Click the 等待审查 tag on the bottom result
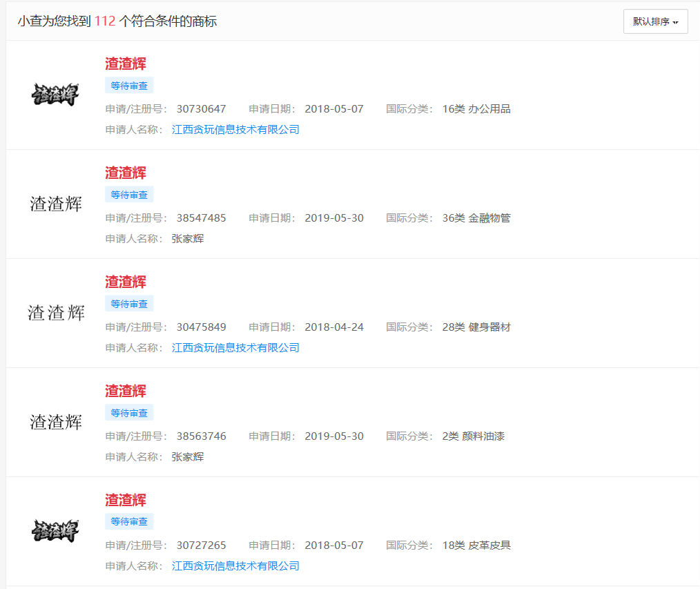Screen dimensions: 700x589 click(128, 521)
